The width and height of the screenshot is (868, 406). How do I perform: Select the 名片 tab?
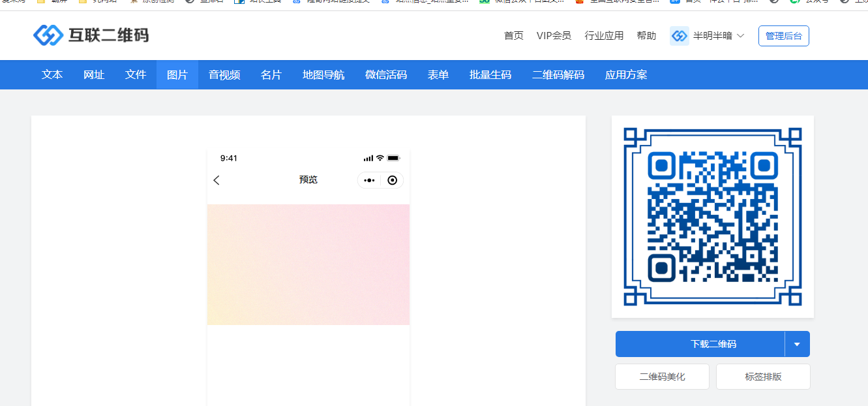point(271,75)
